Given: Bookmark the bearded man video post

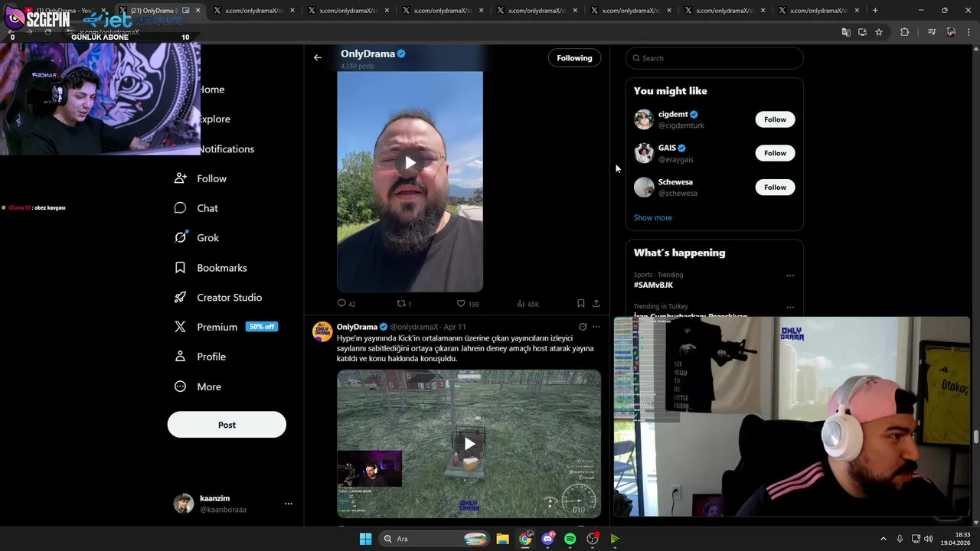Looking at the screenshot, I should 581,304.
